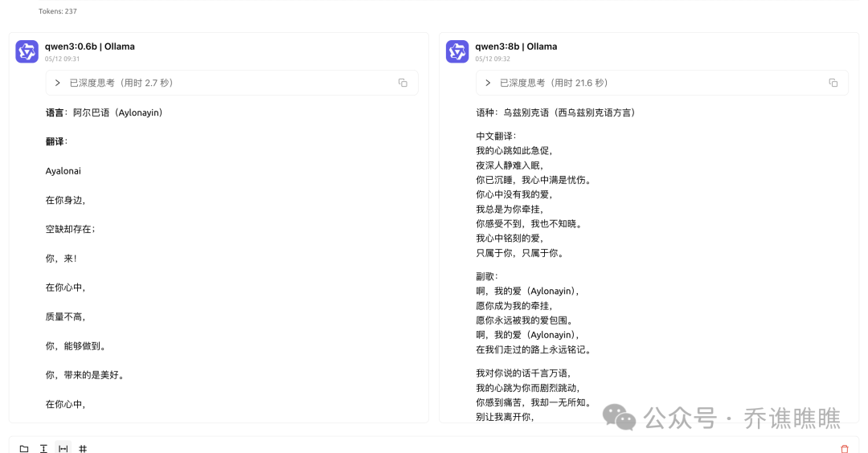The height and width of the screenshot is (453, 868).
Task: Click the line 语言: 阿尔巴语 (Aylonayin)
Action: click(104, 112)
